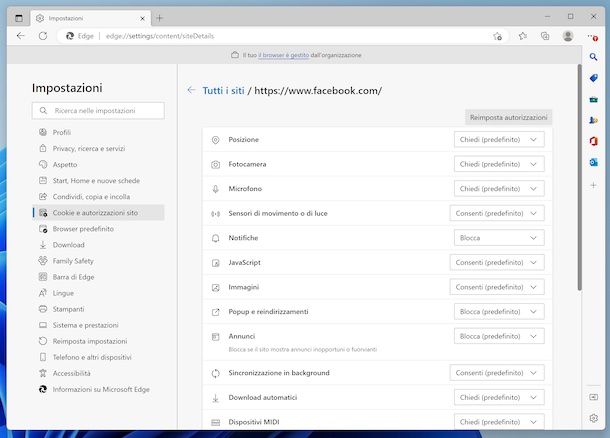Open Aspetto settings section

click(x=98, y=165)
